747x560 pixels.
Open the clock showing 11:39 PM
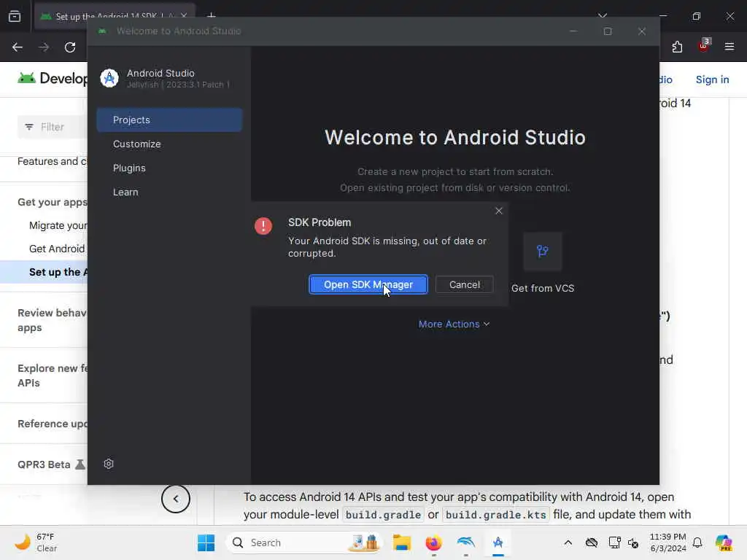(668, 542)
